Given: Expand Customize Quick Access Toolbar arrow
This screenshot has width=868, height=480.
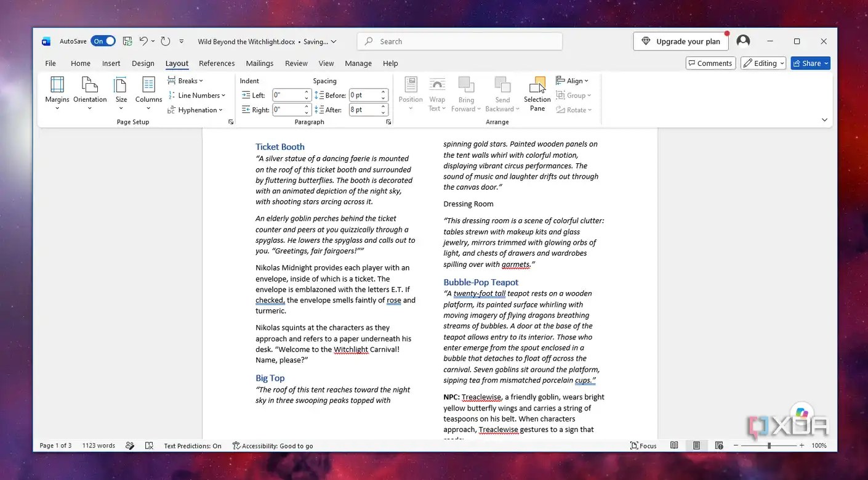Looking at the screenshot, I should coord(182,41).
